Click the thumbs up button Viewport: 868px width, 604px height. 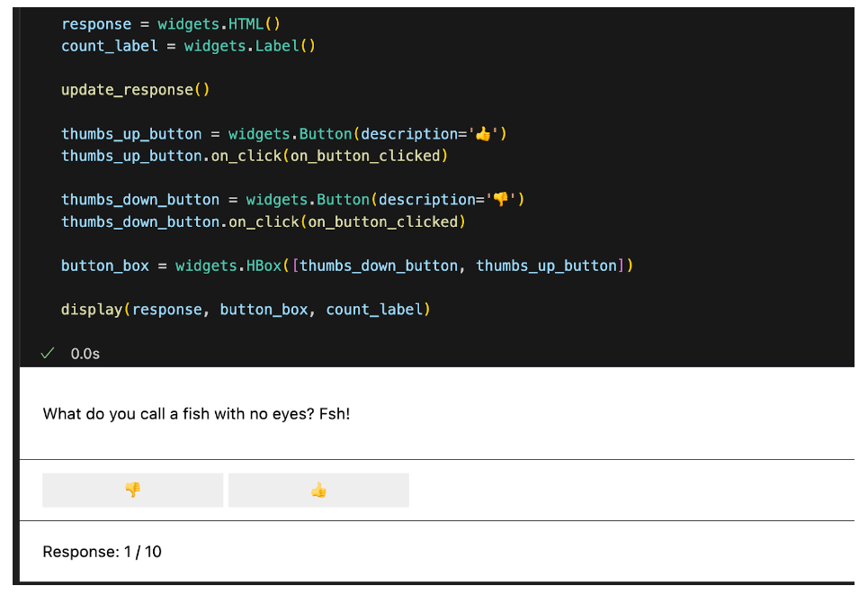coord(318,490)
